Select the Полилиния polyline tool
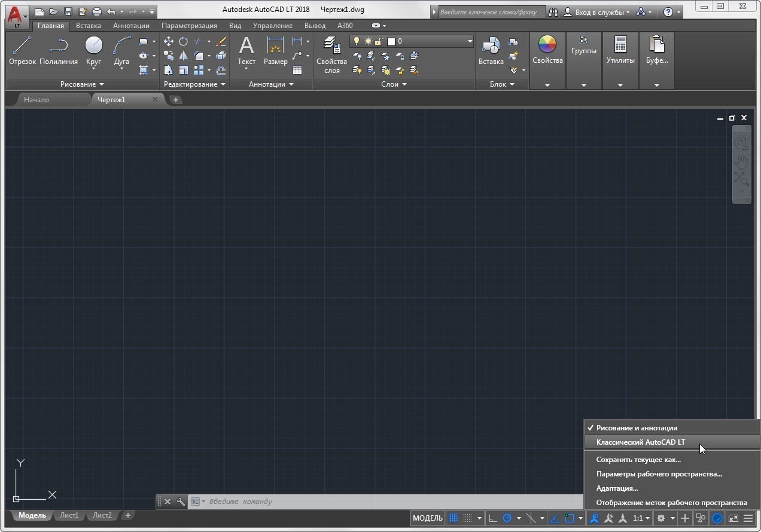This screenshot has width=761, height=532. coord(59,51)
